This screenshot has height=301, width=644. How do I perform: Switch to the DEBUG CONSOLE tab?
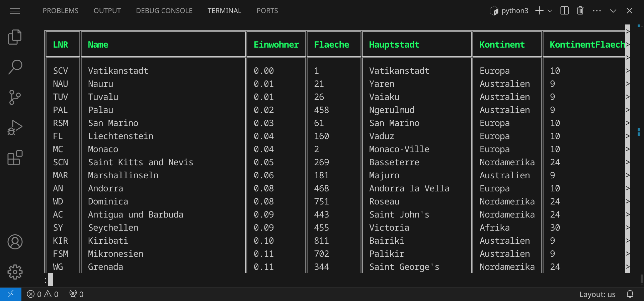coord(164,11)
